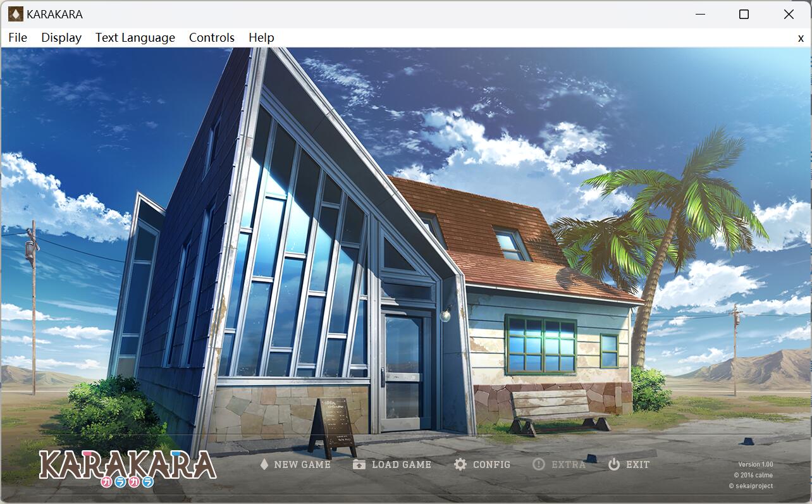The height and width of the screenshot is (504, 812).
Task: Quit using the EXIT text label
Action: pos(637,464)
